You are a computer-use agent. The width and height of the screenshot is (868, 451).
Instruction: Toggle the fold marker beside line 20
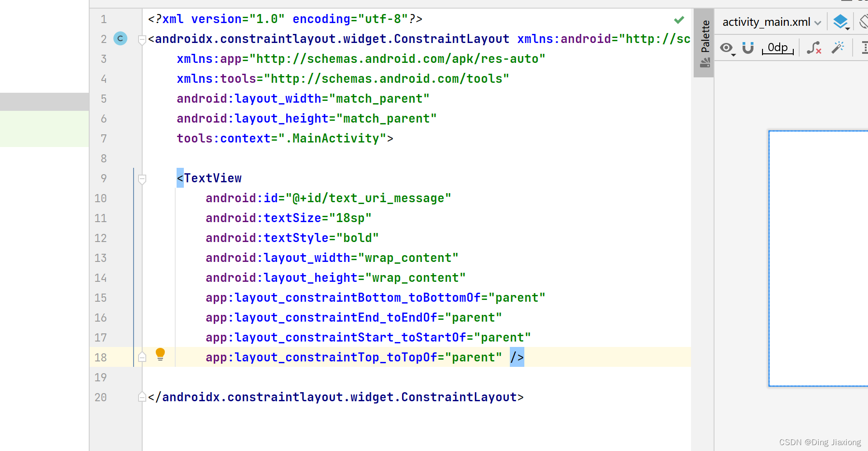point(142,397)
